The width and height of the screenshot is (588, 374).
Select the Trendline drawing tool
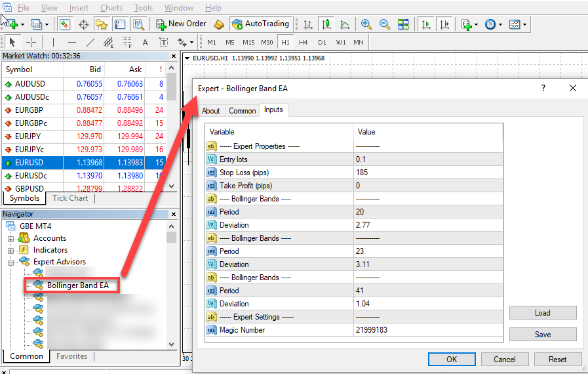pyautogui.click(x=90, y=42)
